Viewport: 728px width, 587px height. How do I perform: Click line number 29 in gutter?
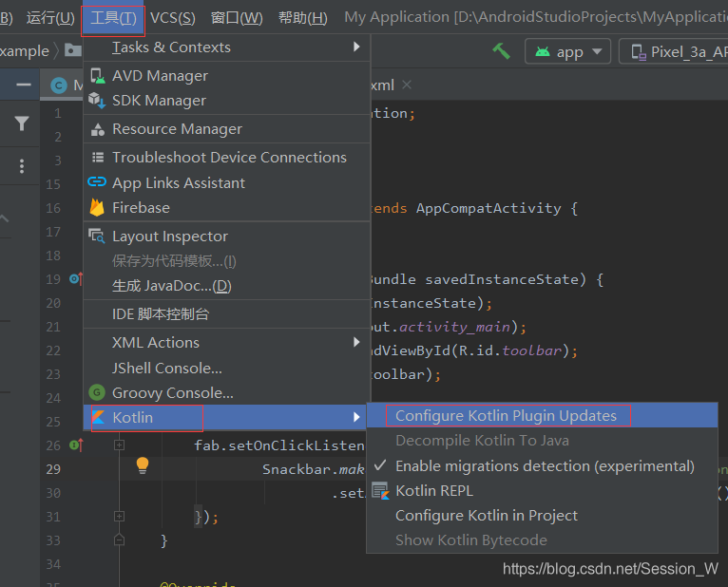coord(53,469)
